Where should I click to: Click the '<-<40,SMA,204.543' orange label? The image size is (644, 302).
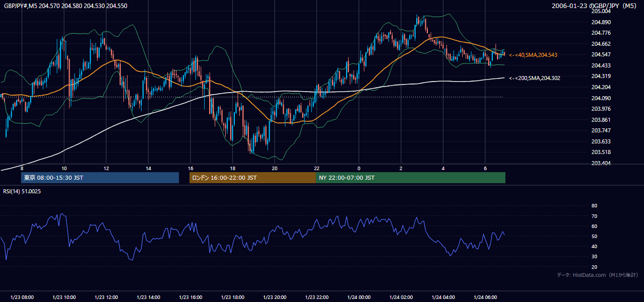click(533, 55)
